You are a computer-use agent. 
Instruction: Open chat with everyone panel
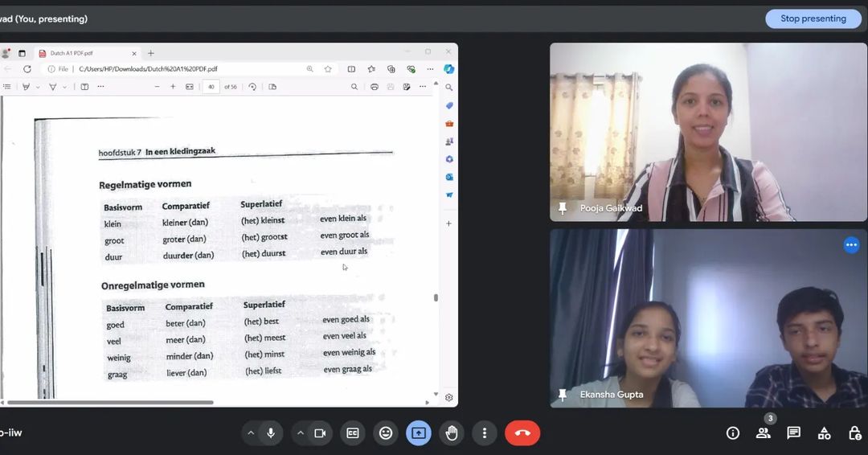[794, 432]
